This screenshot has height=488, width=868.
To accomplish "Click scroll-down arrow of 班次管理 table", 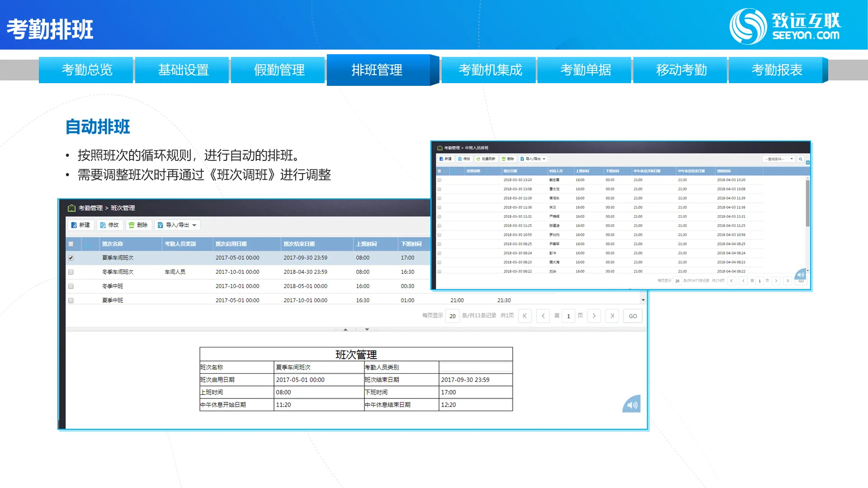I will (643, 300).
